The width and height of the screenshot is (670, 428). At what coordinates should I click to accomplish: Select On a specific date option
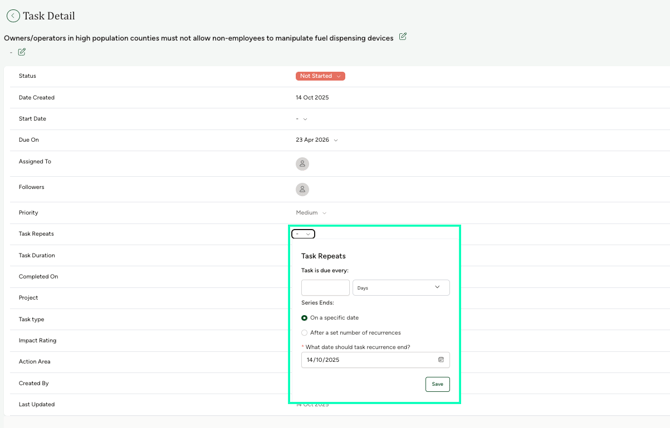[305, 318]
